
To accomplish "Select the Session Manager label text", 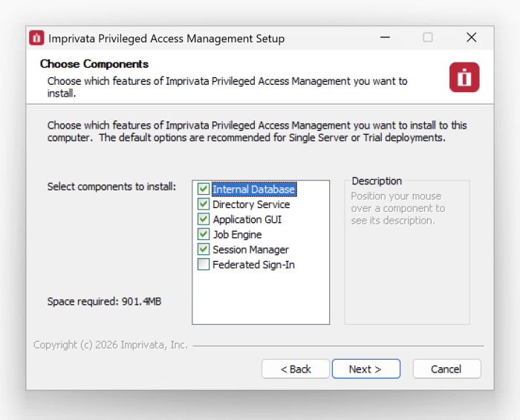I will (250, 250).
